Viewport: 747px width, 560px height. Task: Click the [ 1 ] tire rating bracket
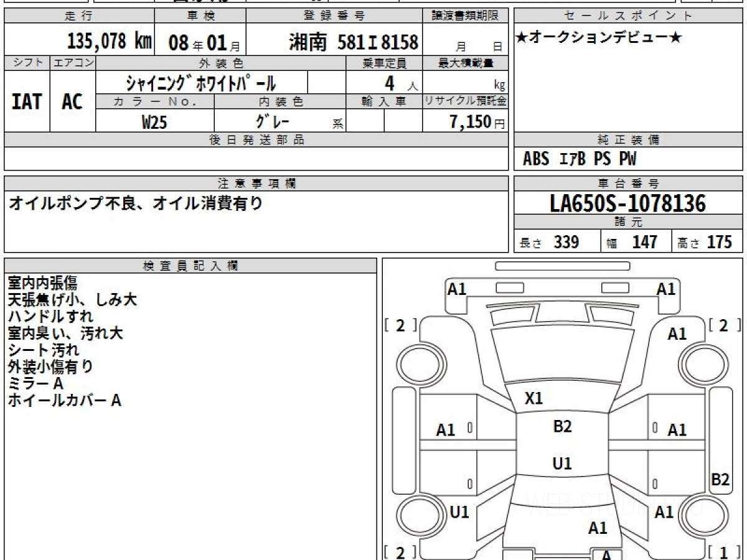723,551
